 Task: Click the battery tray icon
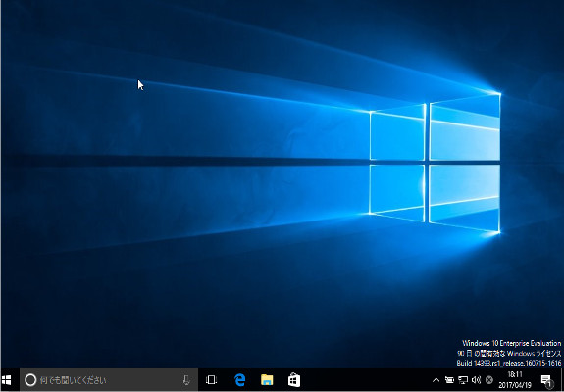click(x=449, y=380)
